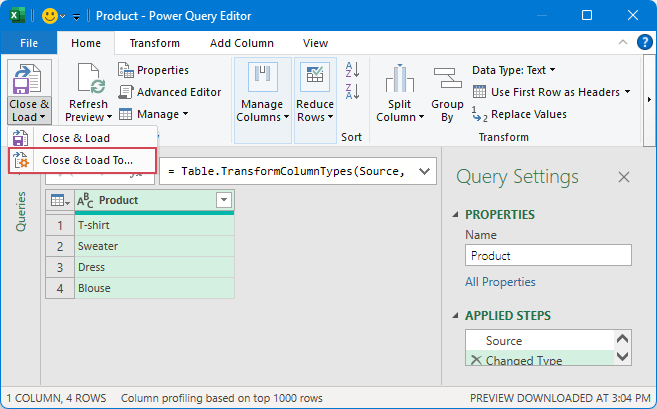Expand the formula bar dropdown arrow
The width and height of the screenshot is (657, 409).
(424, 172)
